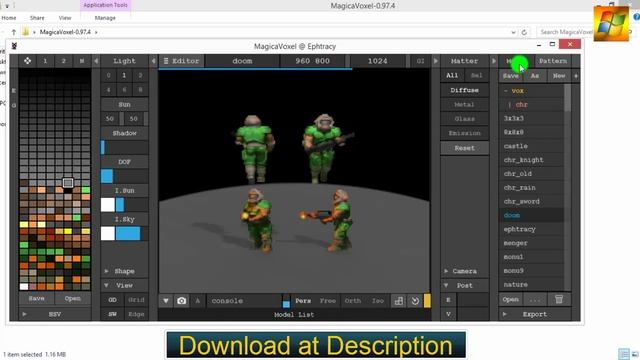Expand the HSV section under the palette
Image resolution: width=640 pixels, height=360 pixels.
tap(55, 314)
